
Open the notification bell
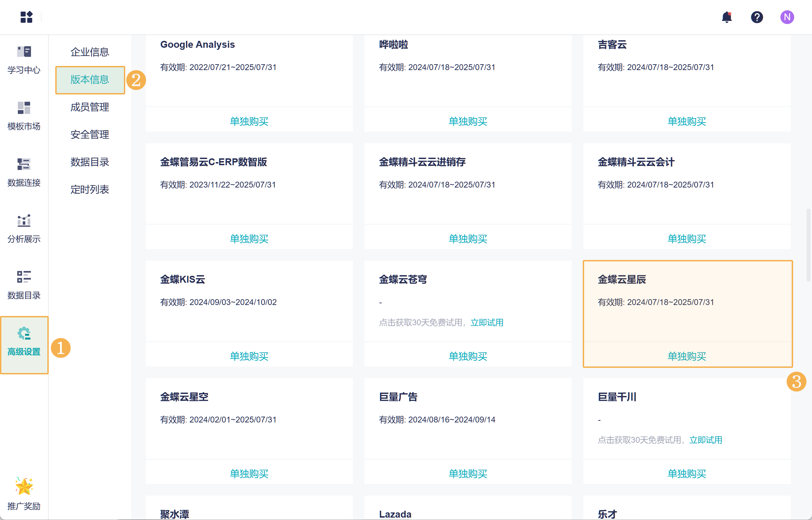727,17
